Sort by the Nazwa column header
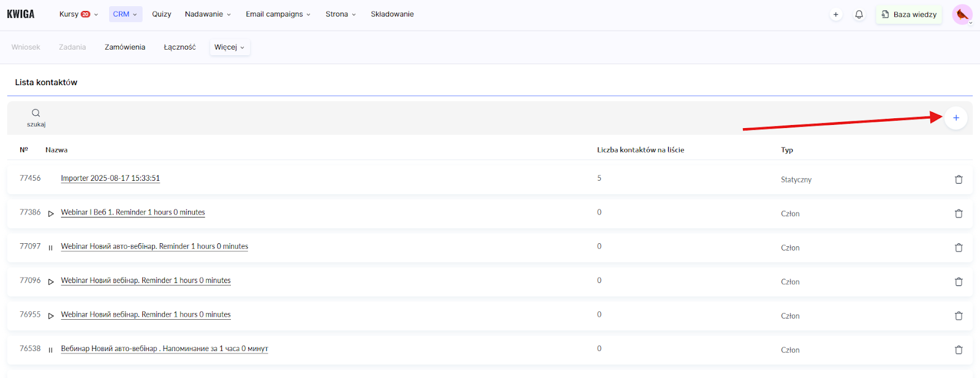This screenshot has height=378, width=980. click(x=56, y=150)
